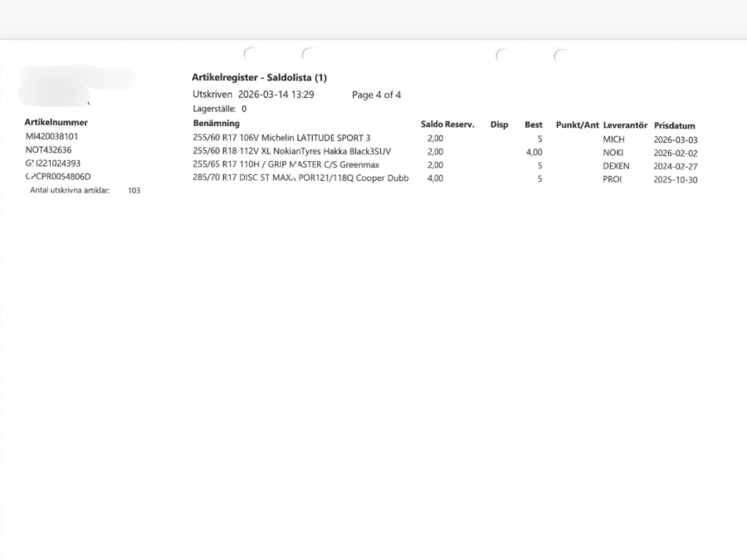Screen dimensions: 747x560
Task: Select the DEXEN supplier entry
Action: [x=616, y=166]
